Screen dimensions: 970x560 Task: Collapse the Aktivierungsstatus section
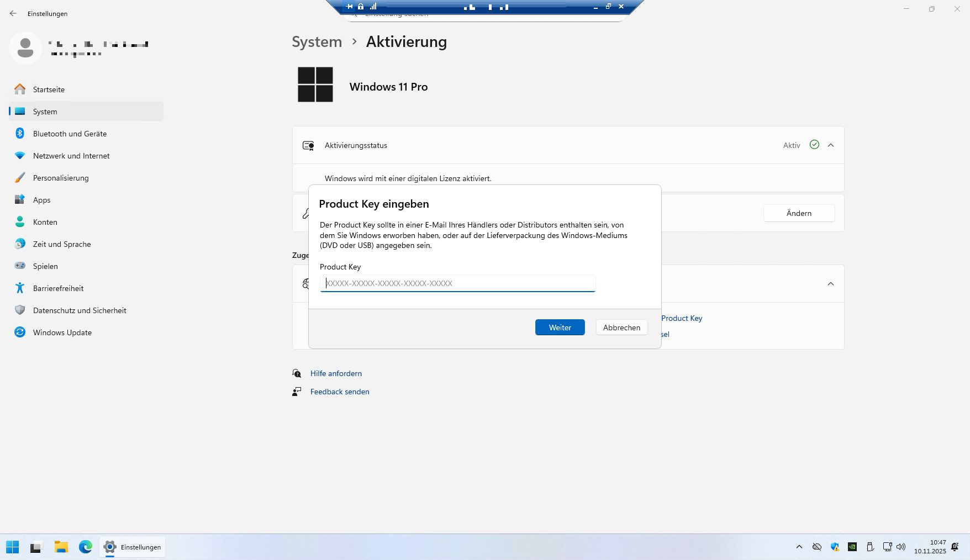pyautogui.click(x=830, y=145)
